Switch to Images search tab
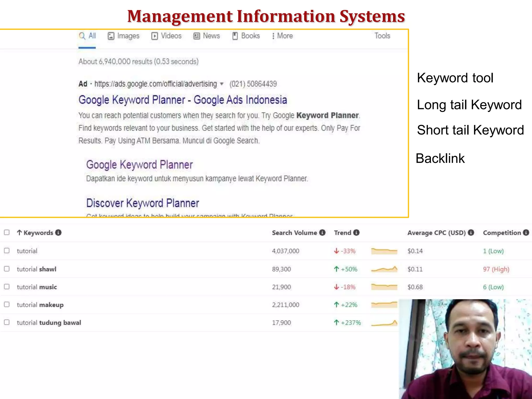 [124, 36]
